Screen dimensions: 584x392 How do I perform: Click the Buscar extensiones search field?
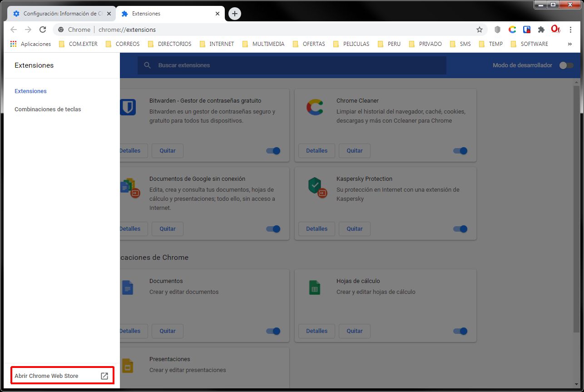tap(292, 65)
